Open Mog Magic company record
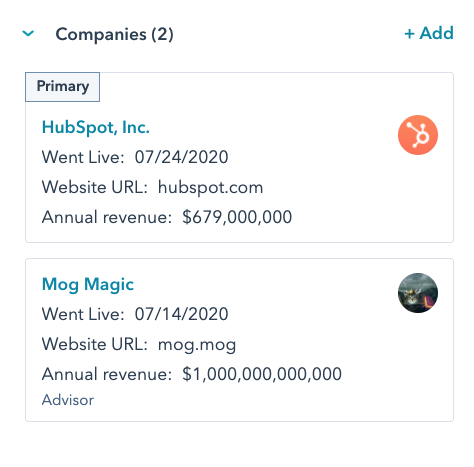 point(88,284)
